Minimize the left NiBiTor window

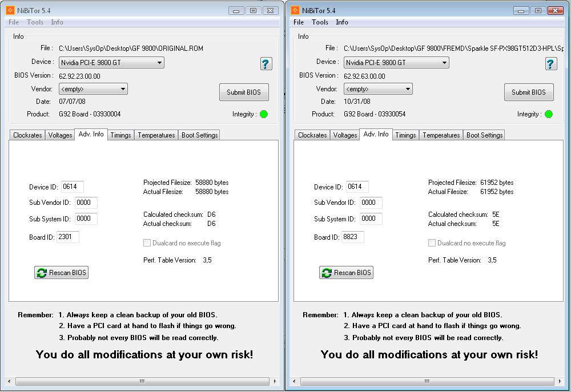(236, 10)
